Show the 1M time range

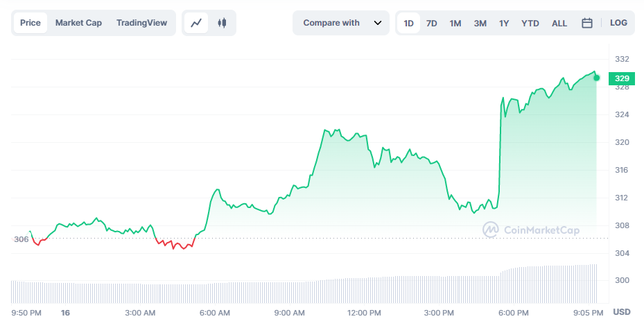455,23
